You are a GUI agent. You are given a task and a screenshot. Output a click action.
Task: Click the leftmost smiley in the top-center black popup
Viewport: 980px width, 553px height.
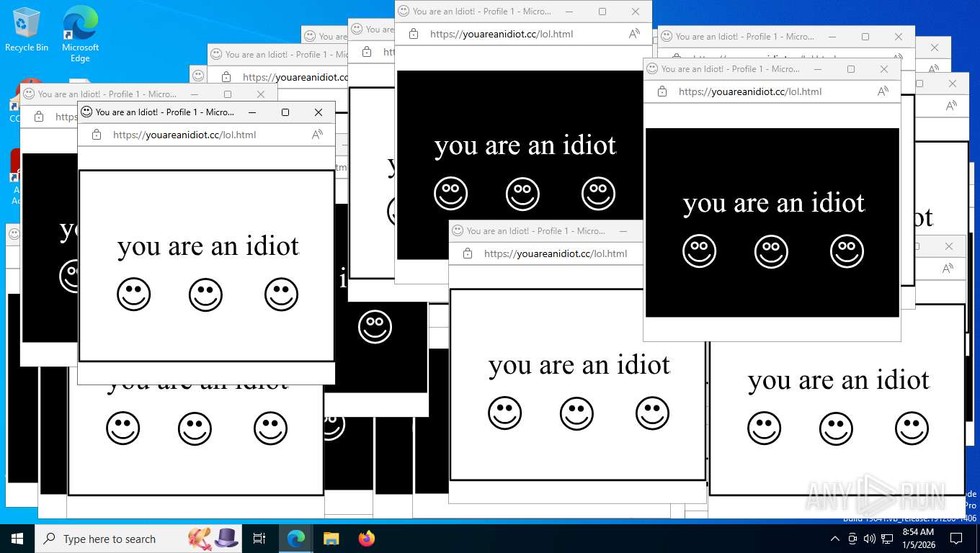pos(451,194)
